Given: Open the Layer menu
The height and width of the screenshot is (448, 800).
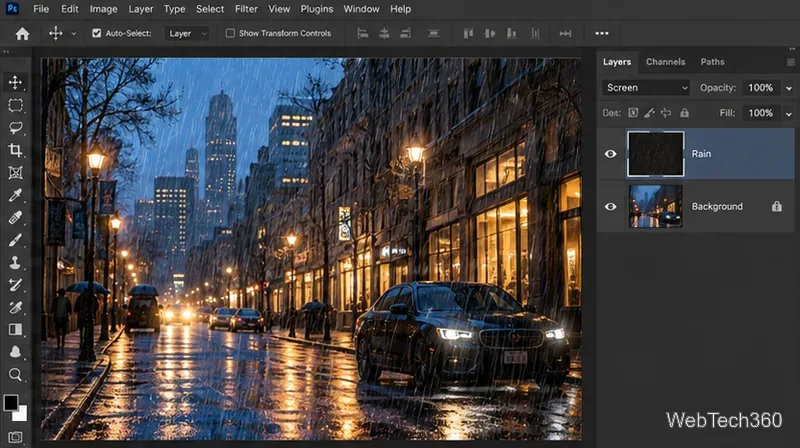Looking at the screenshot, I should [x=140, y=9].
